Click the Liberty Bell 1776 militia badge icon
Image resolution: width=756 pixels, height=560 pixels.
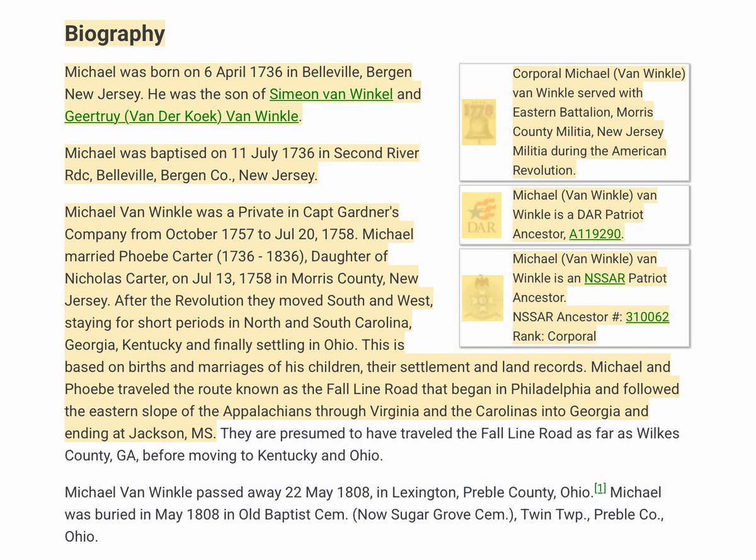[479, 122]
